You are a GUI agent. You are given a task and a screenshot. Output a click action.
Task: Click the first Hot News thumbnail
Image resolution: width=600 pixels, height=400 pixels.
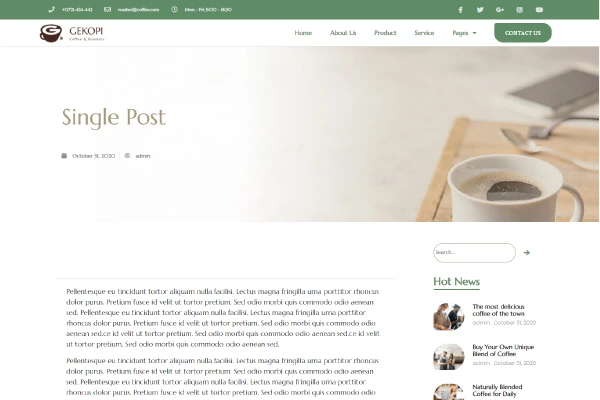pos(448,317)
